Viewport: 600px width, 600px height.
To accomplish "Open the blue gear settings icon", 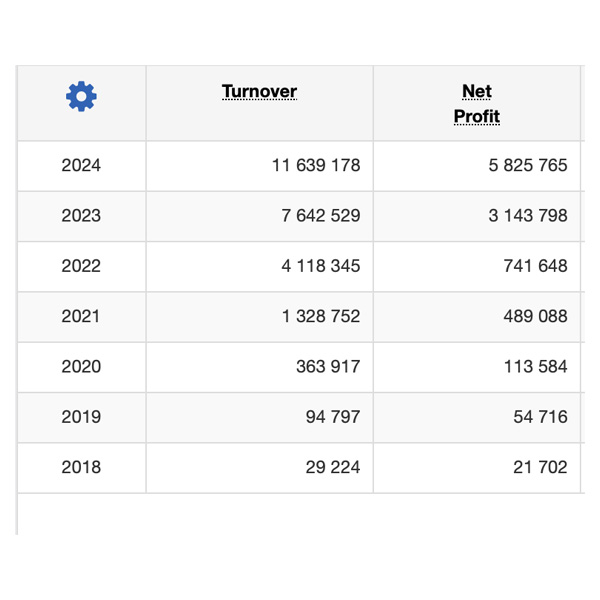I will click(x=81, y=96).
